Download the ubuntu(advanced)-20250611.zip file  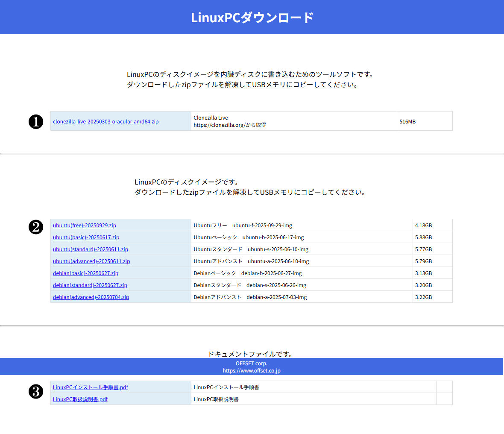[91, 261]
